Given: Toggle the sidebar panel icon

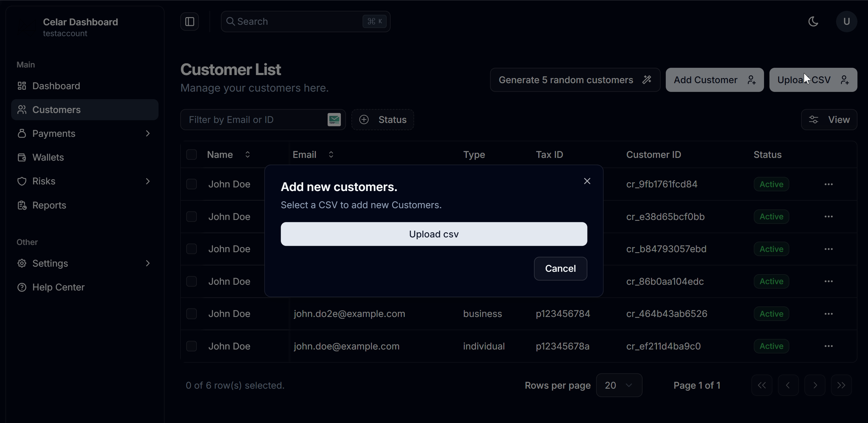Looking at the screenshot, I should [189, 22].
